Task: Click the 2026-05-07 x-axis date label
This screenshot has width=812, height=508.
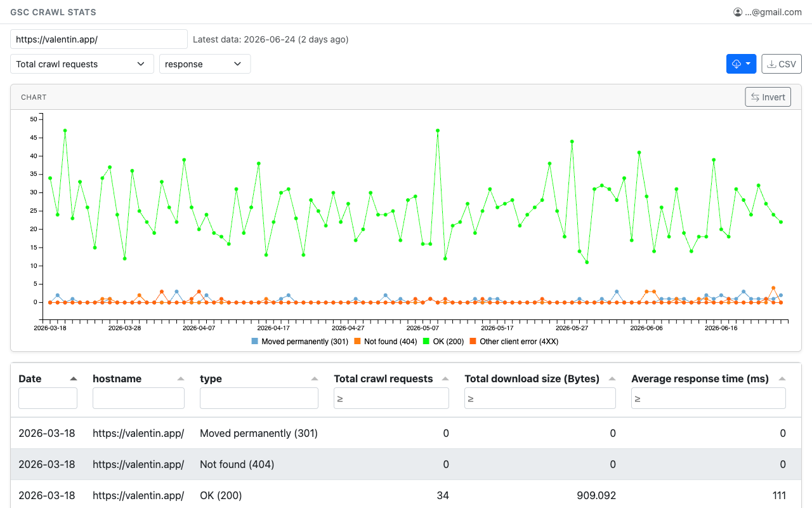Action: pyautogui.click(x=423, y=328)
